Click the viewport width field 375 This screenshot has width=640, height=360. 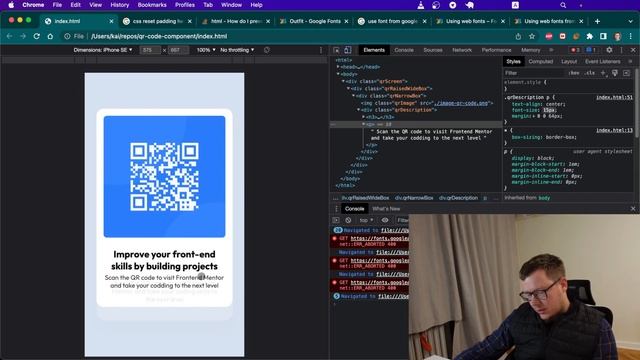(150, 50)
